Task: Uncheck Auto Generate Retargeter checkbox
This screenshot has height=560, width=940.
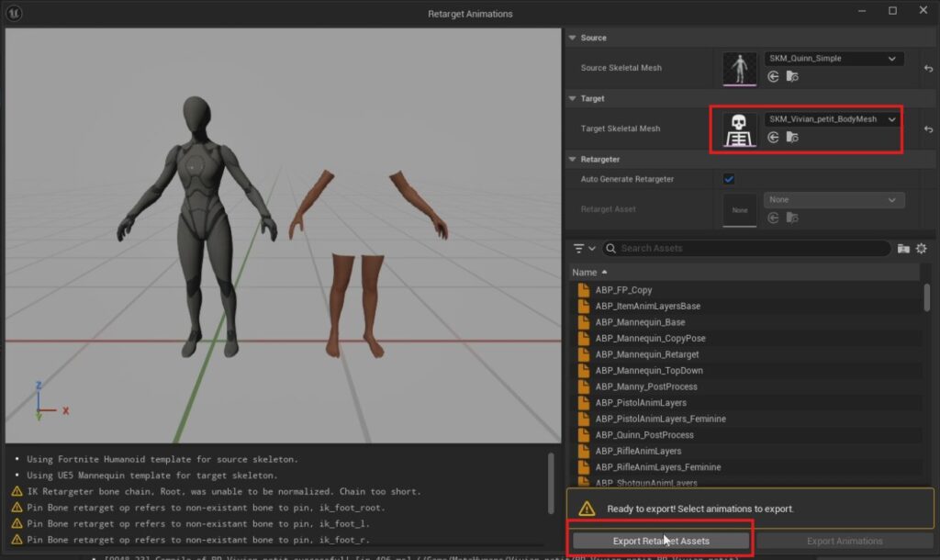Action: pyautogui.click(x=729, y=179)
